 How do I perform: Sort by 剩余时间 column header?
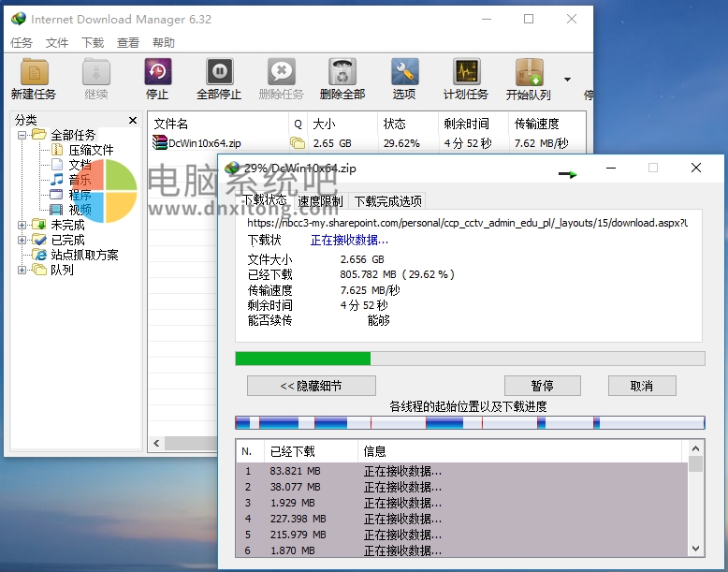point(473,124)
